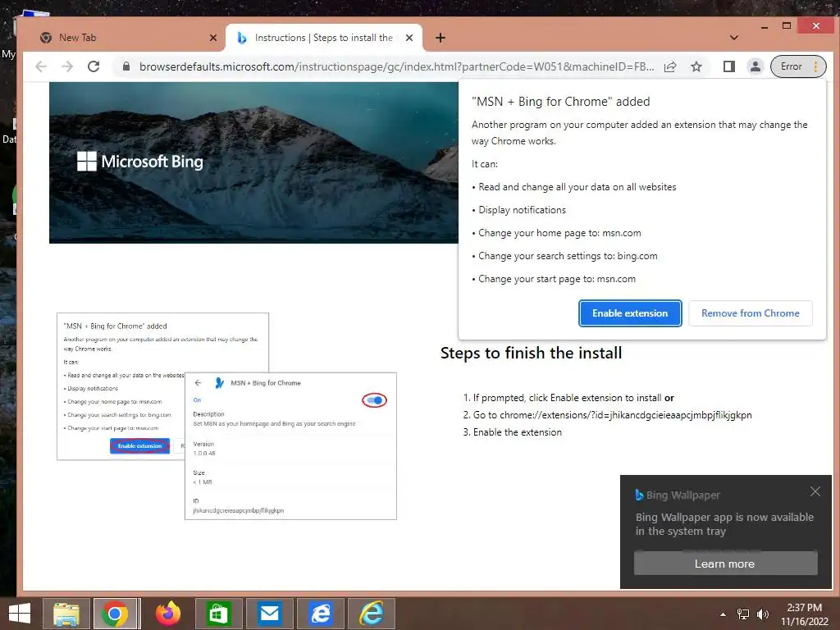Click the Microsoft Bing logo
This screenshot has width=840, height=630.
140,162
